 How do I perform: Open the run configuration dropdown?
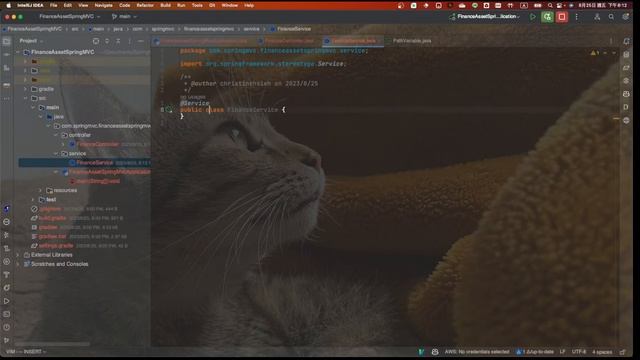pos(485,17)
